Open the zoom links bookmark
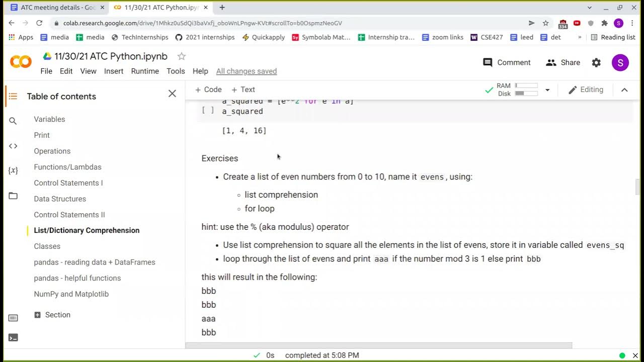This screenshot has width=644, height=362. pyautogui.click(x=442, y=37)
